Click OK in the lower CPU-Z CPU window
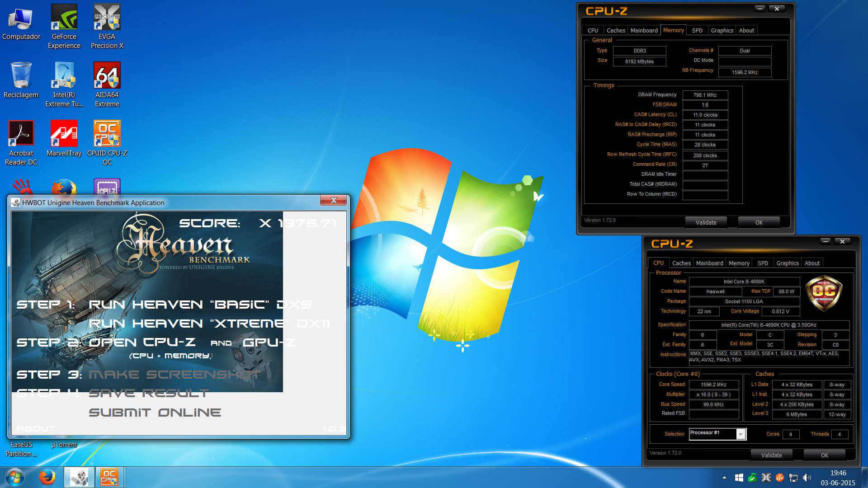The height and width of the screenshot is (488, 868). pos(825,455)
